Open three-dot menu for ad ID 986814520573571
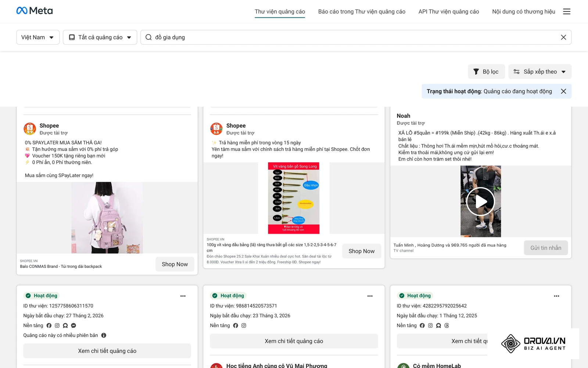 coord(370,296)
